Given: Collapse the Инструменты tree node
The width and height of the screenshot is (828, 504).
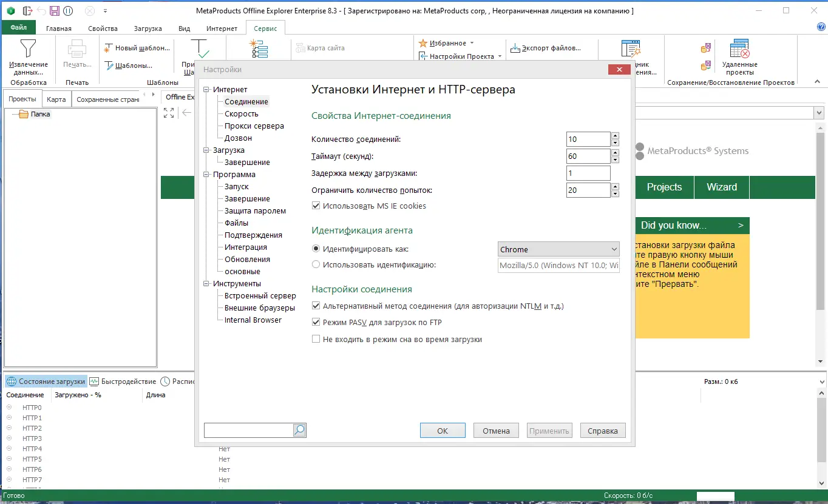Looking at the screenshot, I should coord(208,284).
